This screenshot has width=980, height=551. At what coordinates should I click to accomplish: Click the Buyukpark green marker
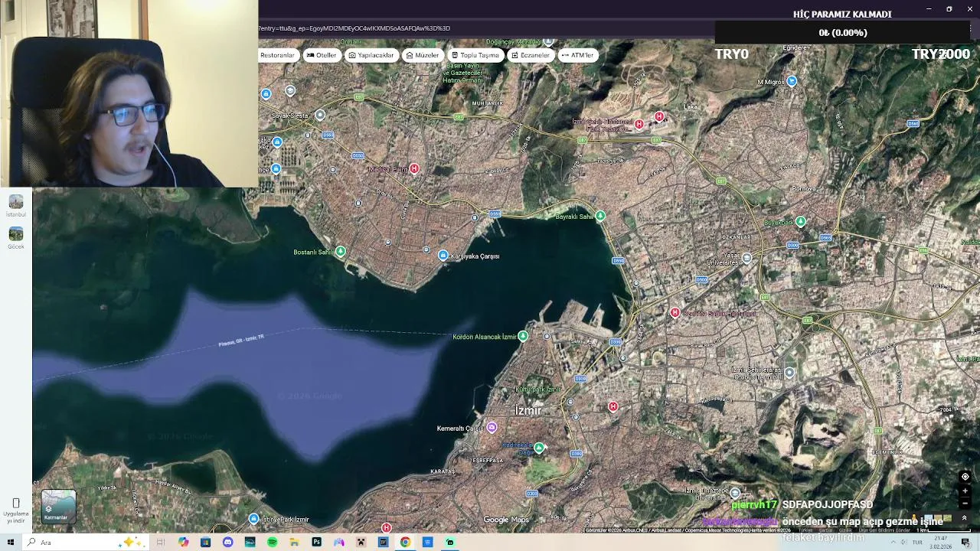tap(800, 221)
